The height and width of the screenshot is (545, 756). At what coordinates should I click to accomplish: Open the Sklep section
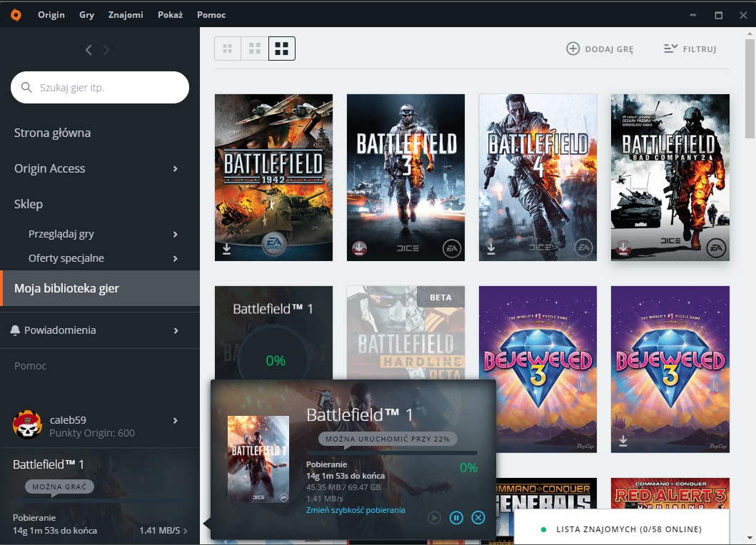point(29,204)
